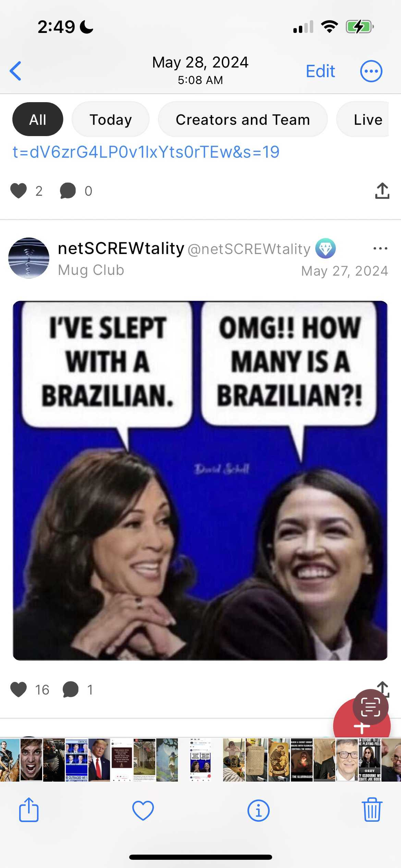Select the Creators and Team filter
The width and height of the screenshot is (401, 868).
pos(243,119)
